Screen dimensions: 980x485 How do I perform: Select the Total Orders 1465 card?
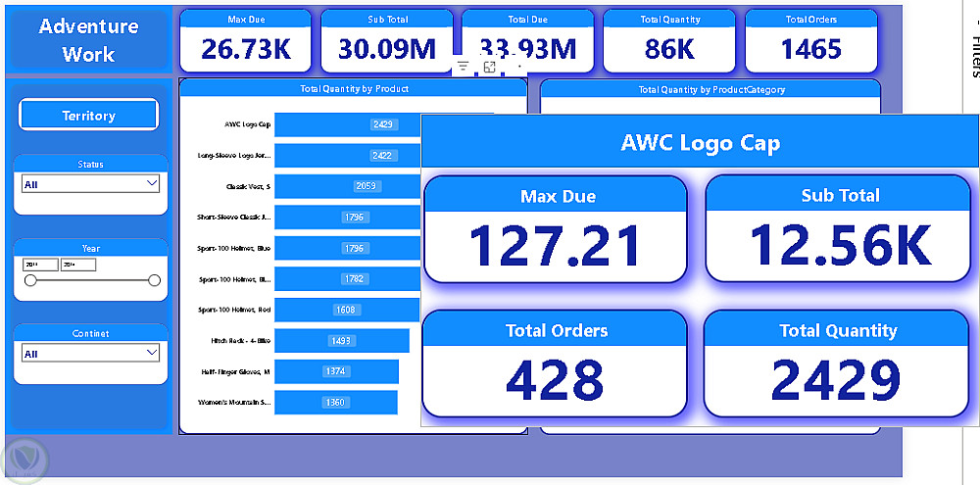(x=811, y=40)
